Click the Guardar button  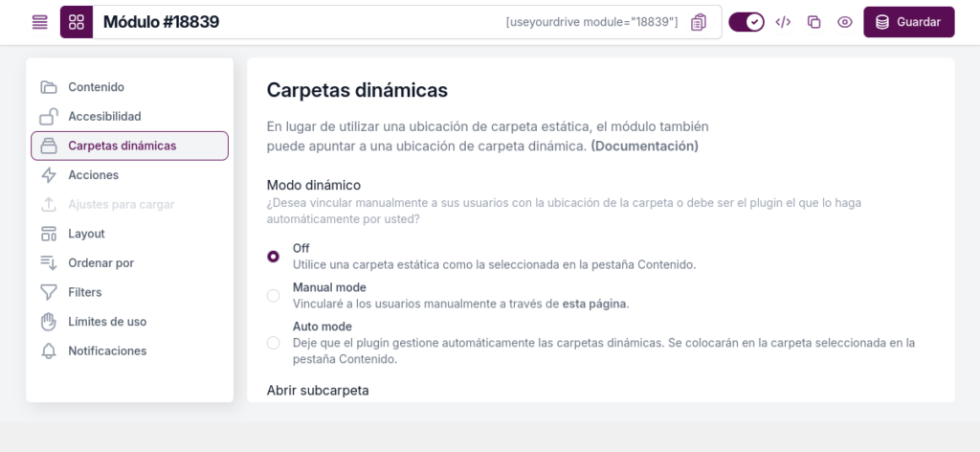click(909, 23)
